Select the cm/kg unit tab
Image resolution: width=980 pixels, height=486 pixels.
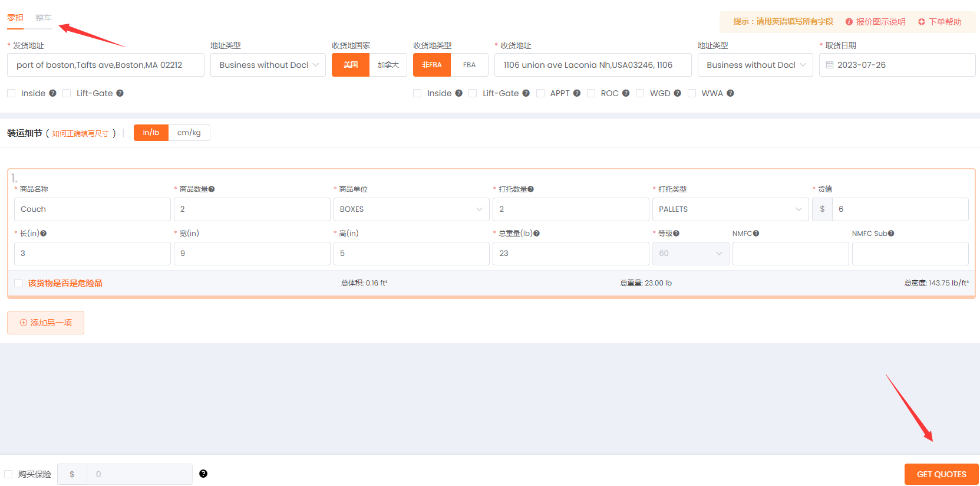pyautogui.click(x=189, y=133)
